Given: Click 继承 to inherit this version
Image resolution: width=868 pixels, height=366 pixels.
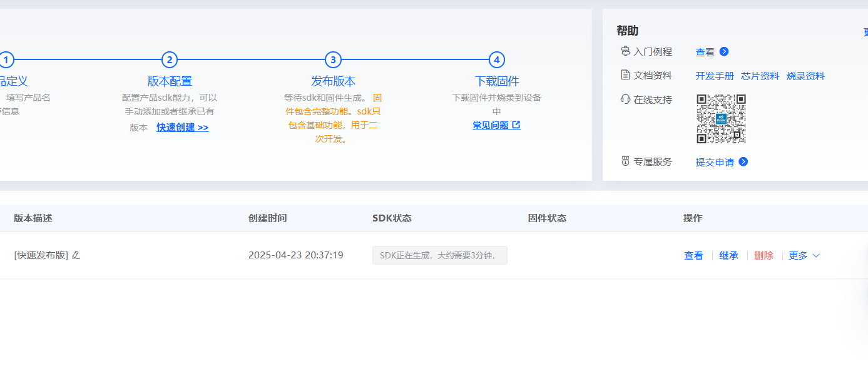Looking at the screenshot, I should pos(728,255).
